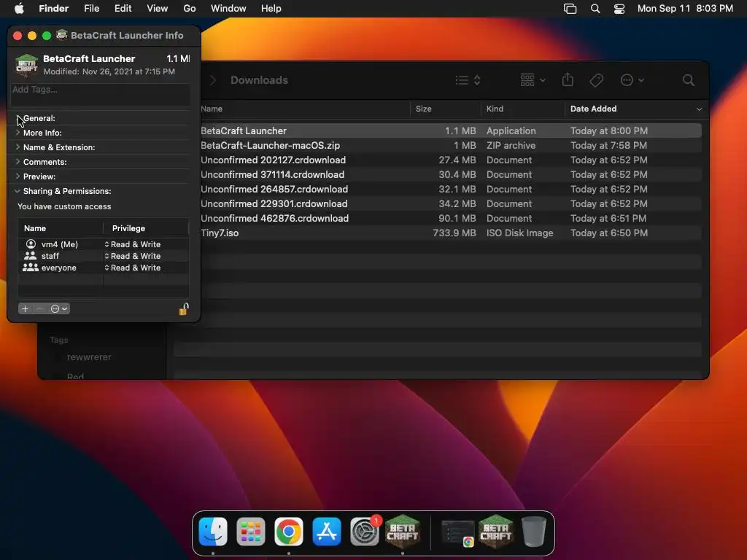Change the list view mode in Finder toolbar
The image size is (747, 560).
click(x=468, y=80)
